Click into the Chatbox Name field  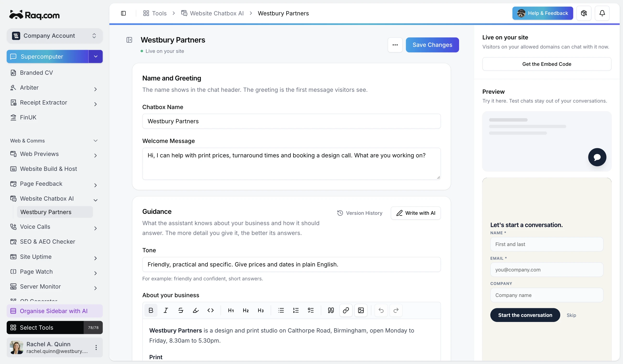291,121
